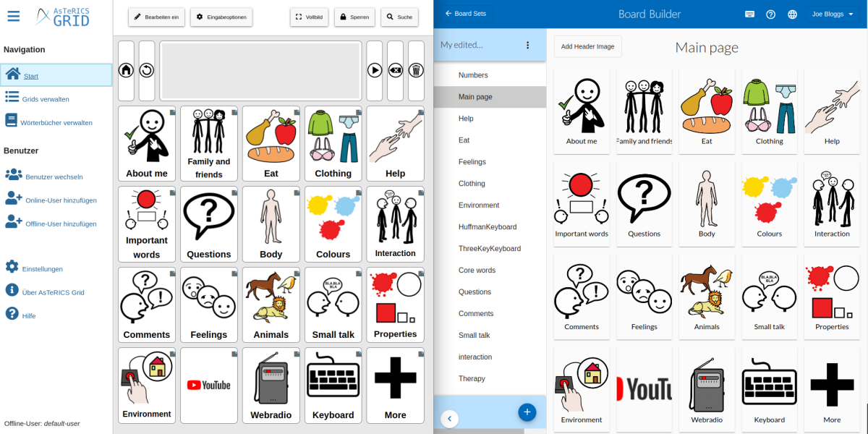This screenshot has width=868, height=434.
Task: Click the home button in the grid
Action: click(x=126, y=70)
